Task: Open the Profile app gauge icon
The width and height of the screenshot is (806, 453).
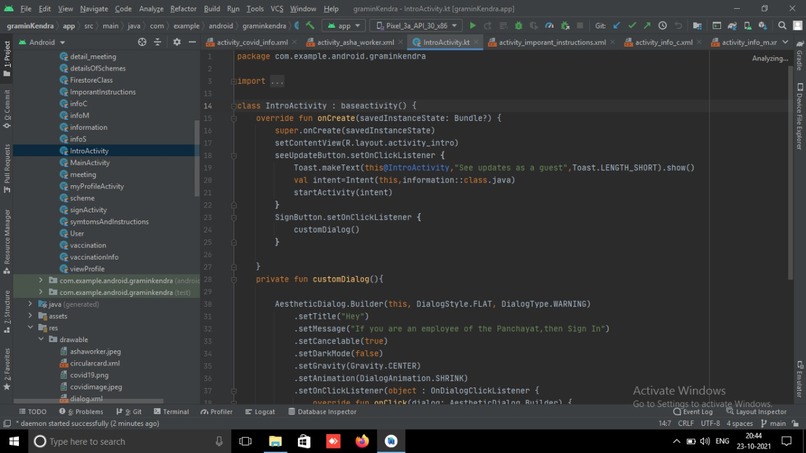Action: point(549,26)
